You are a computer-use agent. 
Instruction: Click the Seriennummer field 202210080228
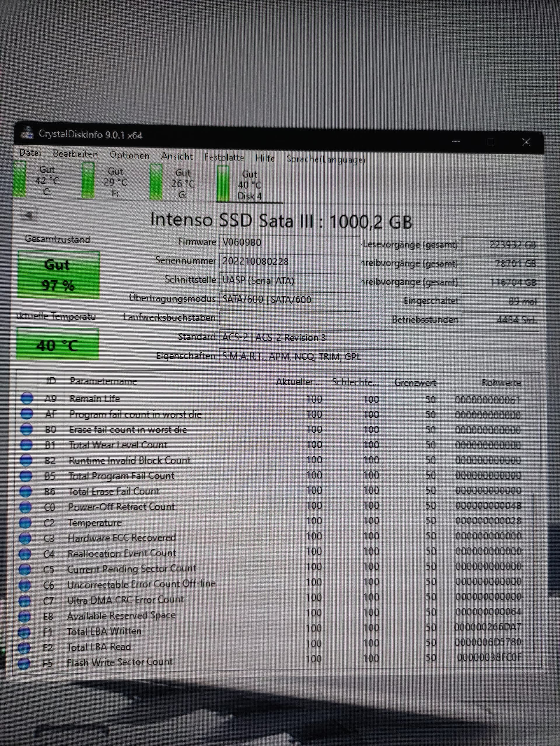click(289, 261)
